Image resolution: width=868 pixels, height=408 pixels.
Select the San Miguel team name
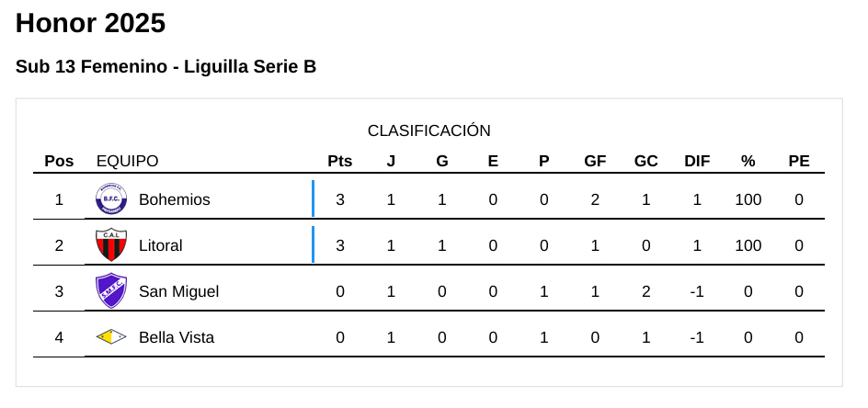click(x=178, y=291)
